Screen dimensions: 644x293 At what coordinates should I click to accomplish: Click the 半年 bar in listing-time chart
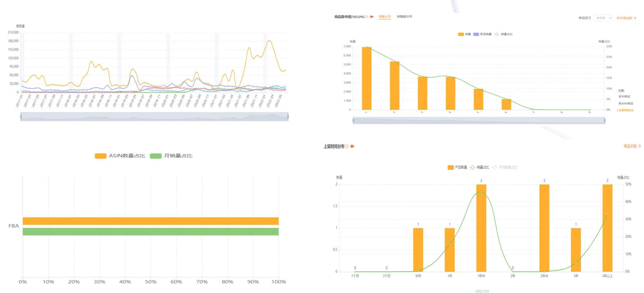pyautogui.click(x=418, y=250)
